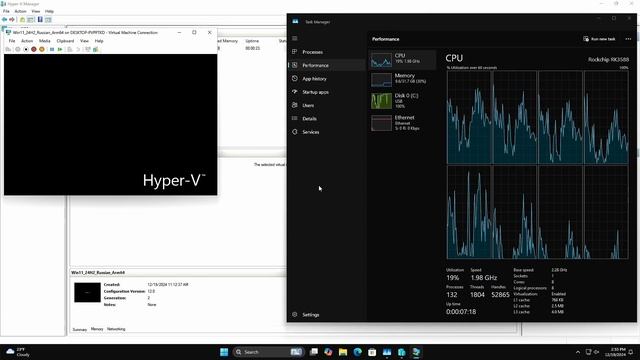Open Services in Task Manager sidebar
This screenshot has height=360, width=640.
coord(327,132)
